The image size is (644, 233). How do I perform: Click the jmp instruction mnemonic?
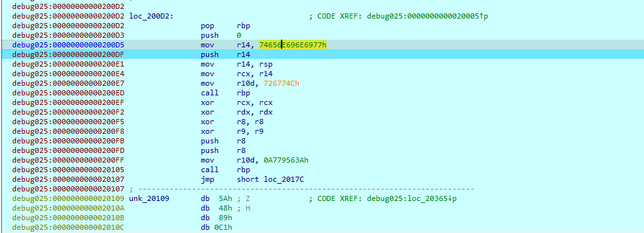[x=207, y=179]
